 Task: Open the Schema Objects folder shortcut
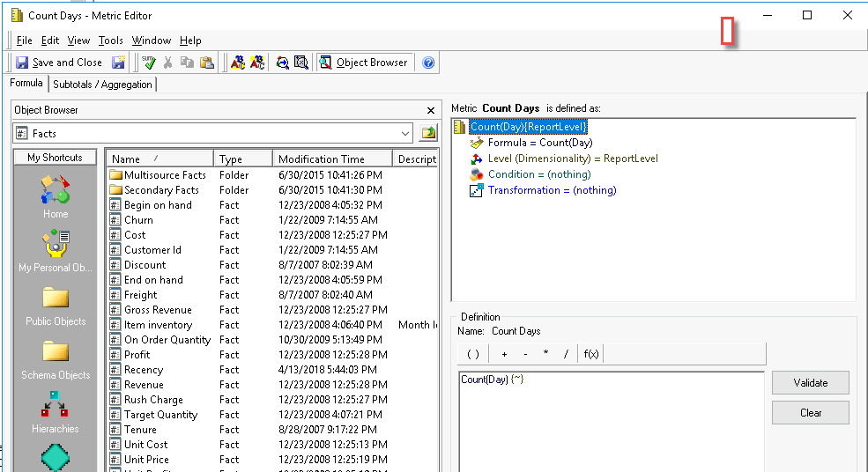click(56, 359)
